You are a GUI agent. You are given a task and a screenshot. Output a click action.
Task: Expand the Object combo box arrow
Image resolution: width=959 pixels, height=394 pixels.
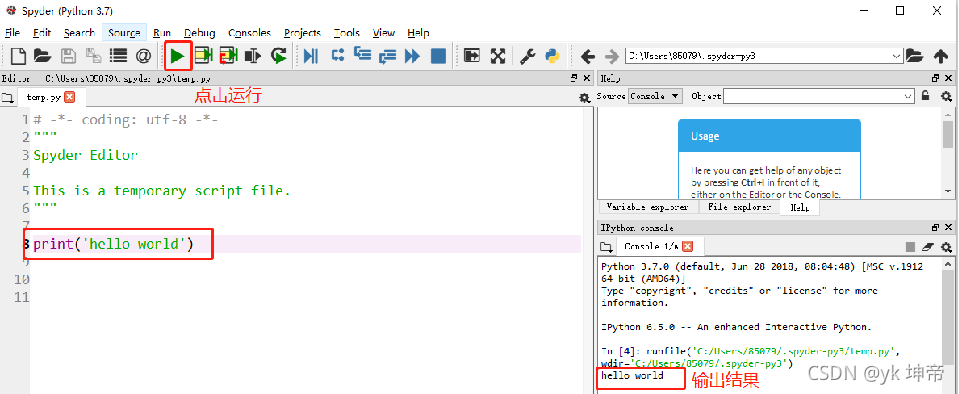click(x=908, y=96)
